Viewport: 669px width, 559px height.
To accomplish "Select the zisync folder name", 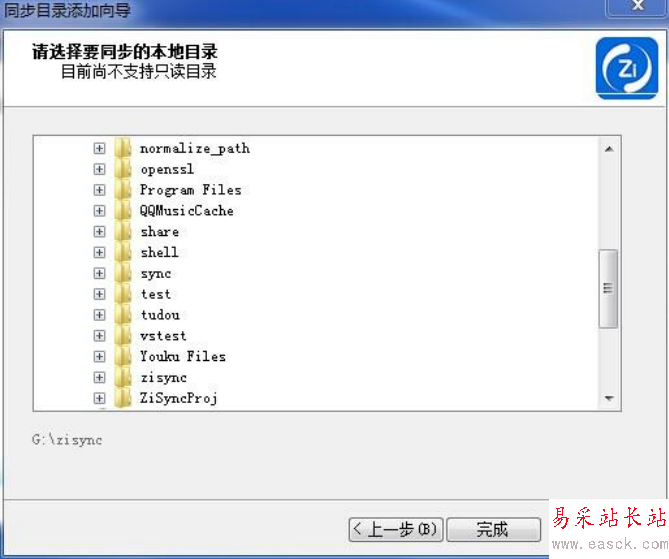I will point(163,378).
